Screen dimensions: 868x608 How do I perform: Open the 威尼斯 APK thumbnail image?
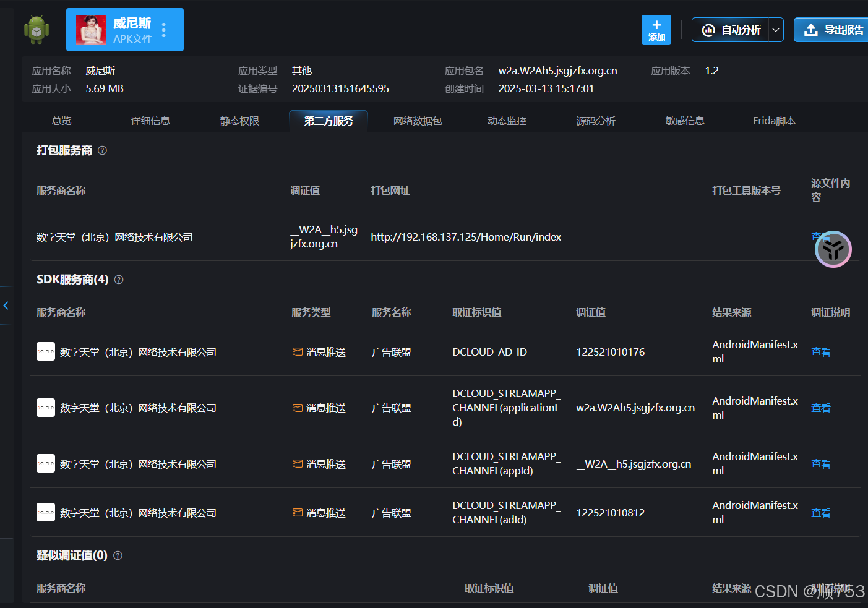pos(91,30)
